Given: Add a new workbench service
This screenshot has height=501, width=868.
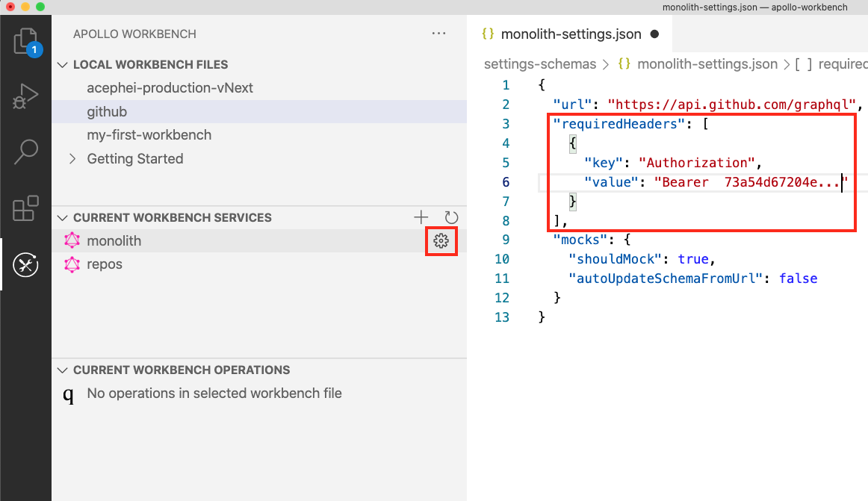Looking at the screenshot, I should click(421, 217).
